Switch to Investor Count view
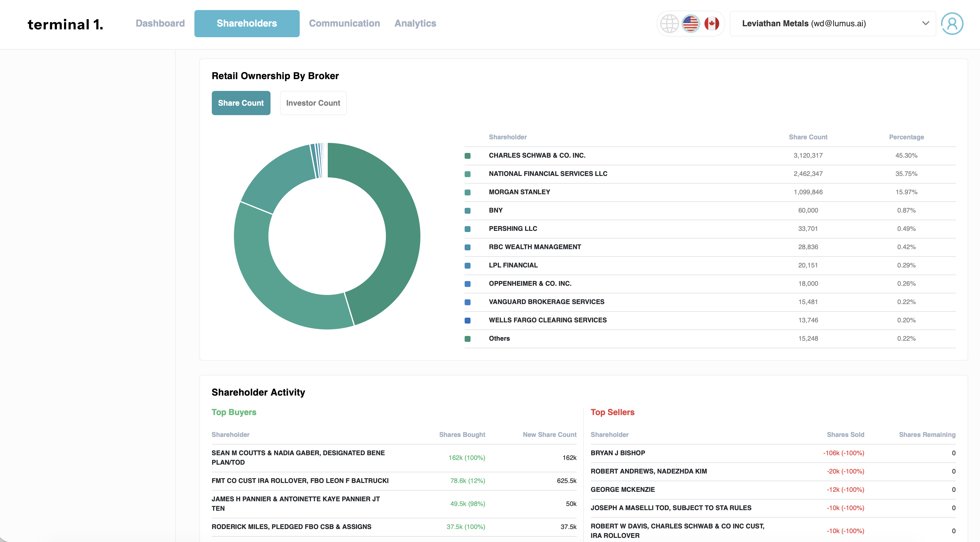The height and width of the screenshot is (542, 980). point(313,103)
